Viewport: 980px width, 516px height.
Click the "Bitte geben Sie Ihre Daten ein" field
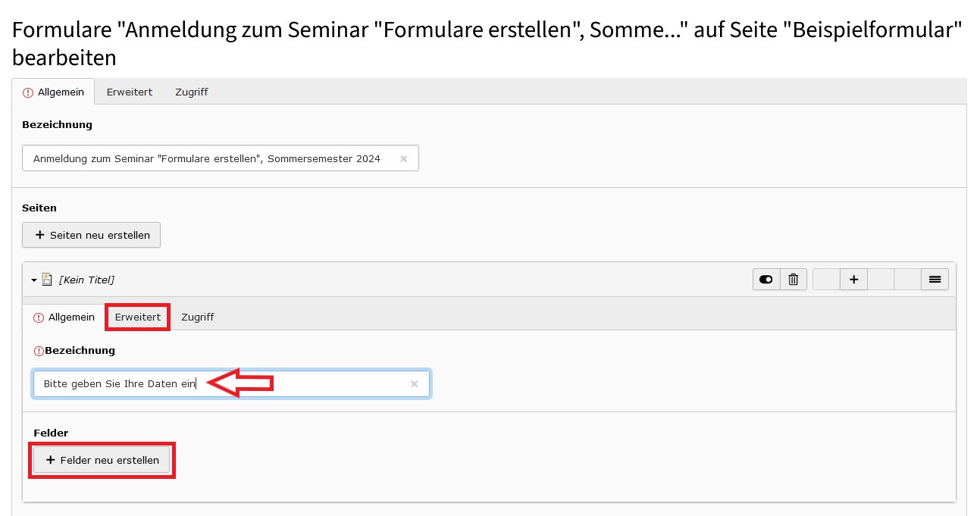click(x=231, y=384)
